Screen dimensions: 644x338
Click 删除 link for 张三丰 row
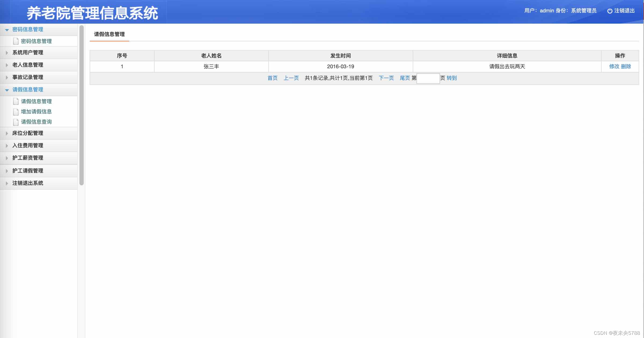click(626, 66)
